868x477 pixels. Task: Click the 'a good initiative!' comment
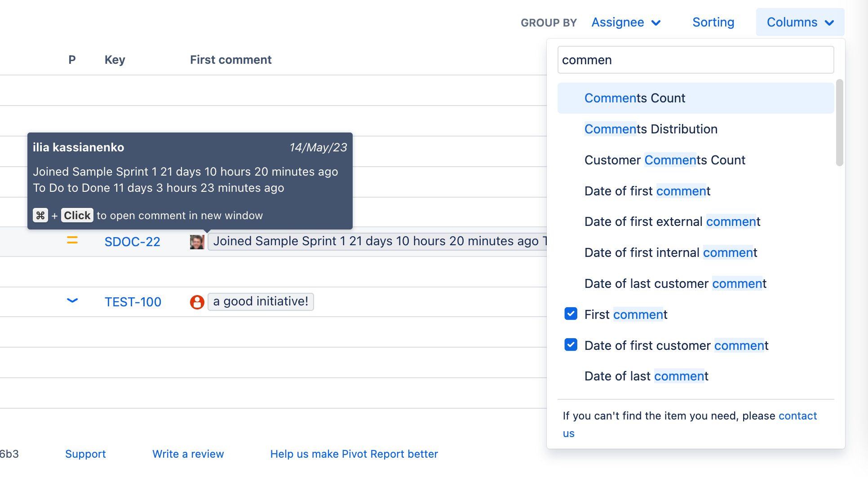(x=261, y=301)
